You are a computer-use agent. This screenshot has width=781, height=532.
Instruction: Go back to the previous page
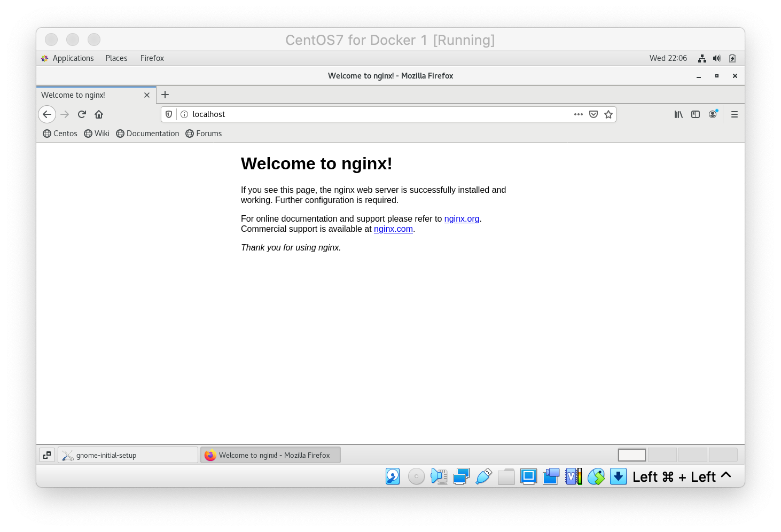pyautogui.click(x=47, y=114)
